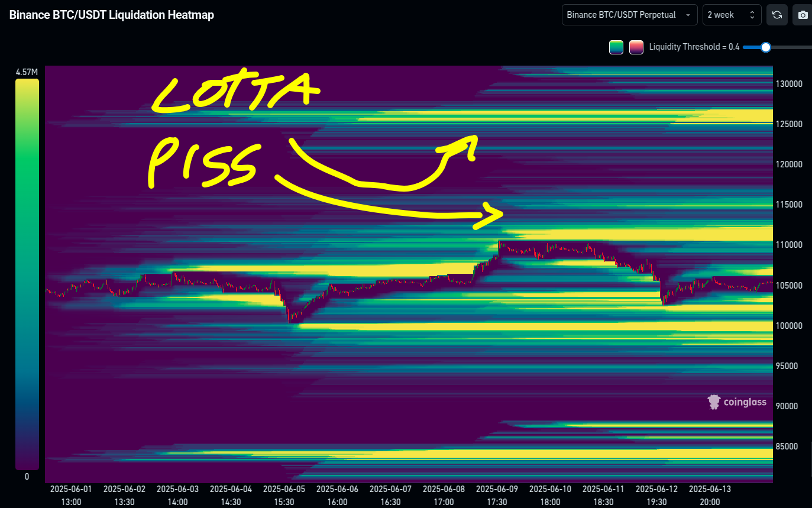
Task: Click the 2025-06-07 16:30 date label
Action: point(390,496)
